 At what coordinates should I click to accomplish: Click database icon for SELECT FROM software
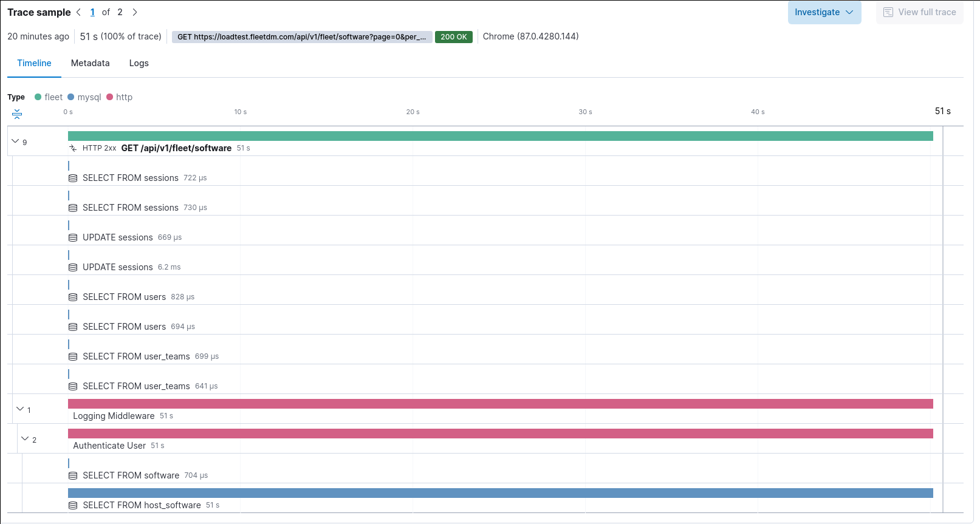tap(73, 476)
